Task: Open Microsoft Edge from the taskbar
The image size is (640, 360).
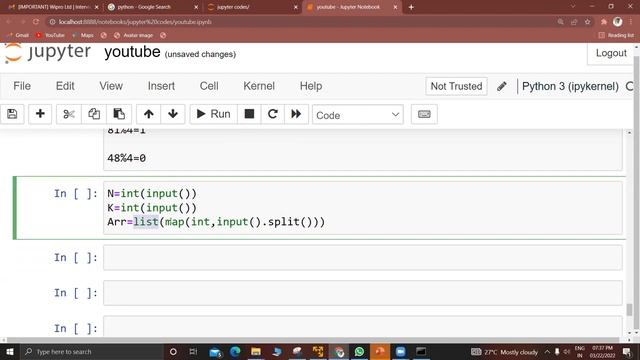Action: (x=235, y=351)
